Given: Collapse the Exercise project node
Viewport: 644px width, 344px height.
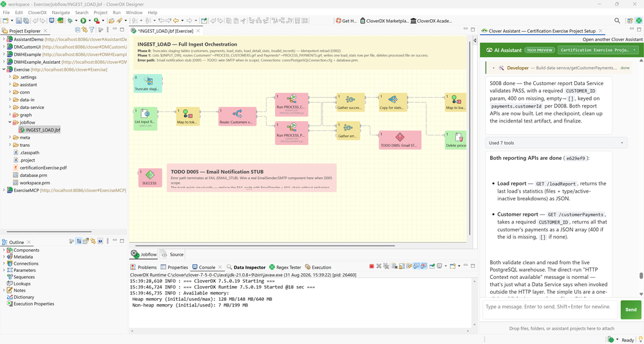Looking at the screenshot, I should pos(4,70).
